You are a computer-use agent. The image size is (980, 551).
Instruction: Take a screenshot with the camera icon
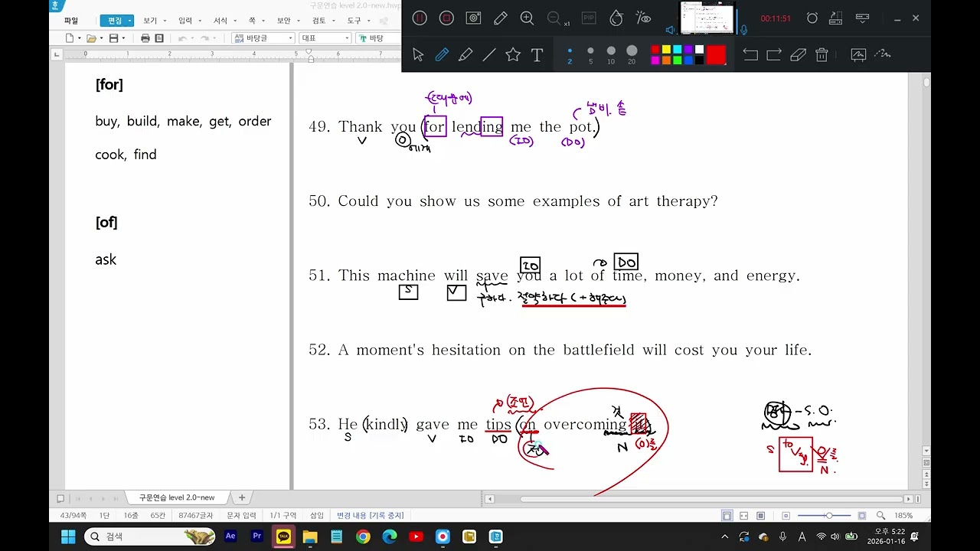[x=474, y=18]
